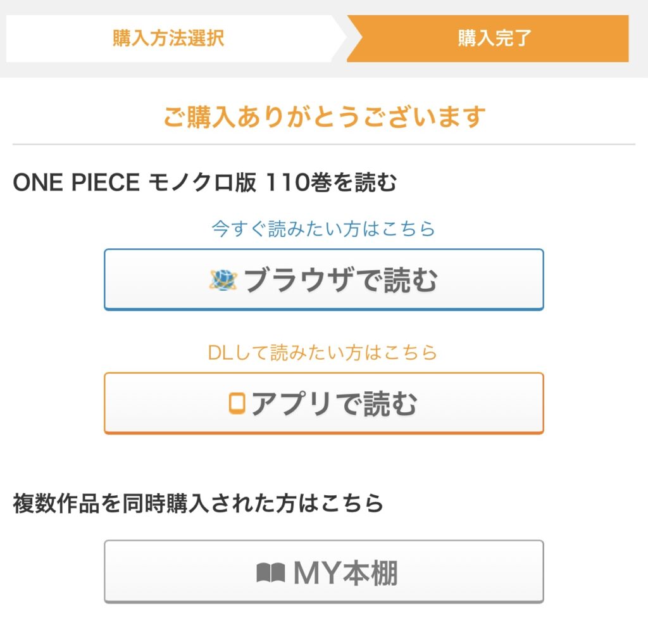Click the モノクロ版 text in the title
The width and height of the screenshot is (648, 644).
(x=202, y=183)
